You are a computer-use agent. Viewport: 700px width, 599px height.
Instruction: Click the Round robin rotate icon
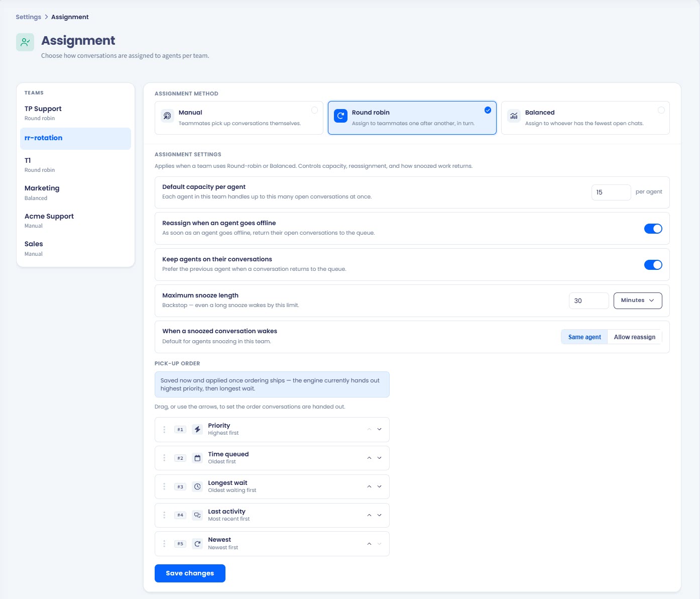click(340, 116)
